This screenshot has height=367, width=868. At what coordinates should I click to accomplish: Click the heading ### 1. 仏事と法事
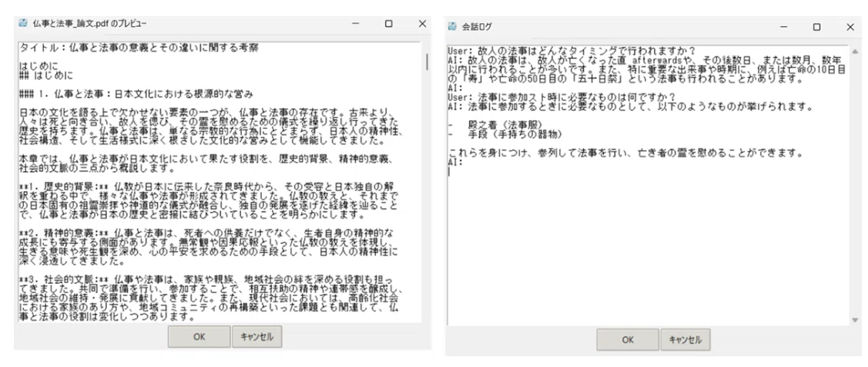(x=137, y=94)
